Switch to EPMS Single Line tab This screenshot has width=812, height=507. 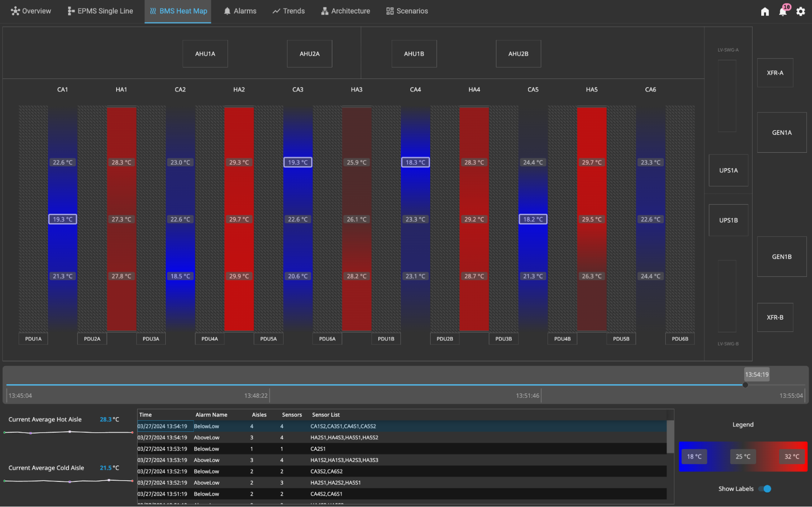[x=100, y=11]
